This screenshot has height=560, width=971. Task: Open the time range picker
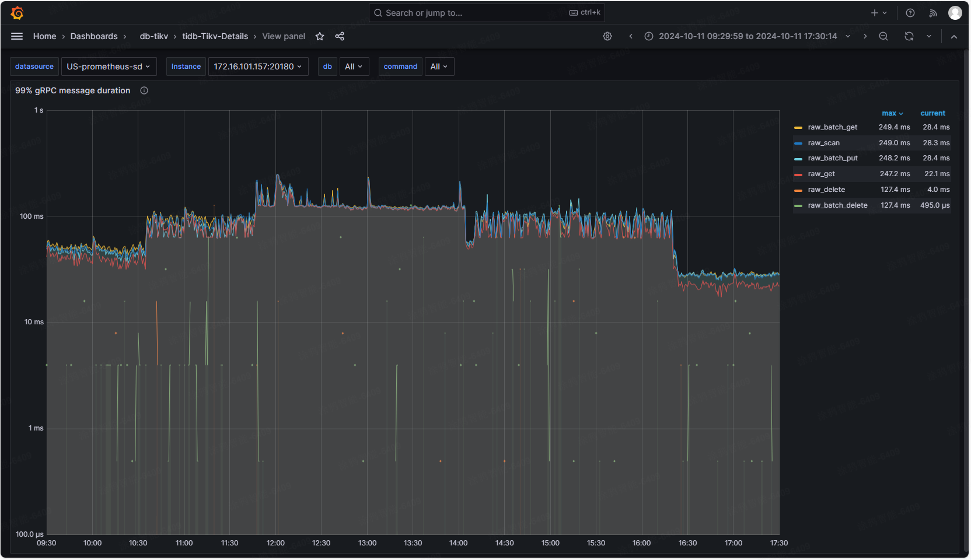click(748, 36)
